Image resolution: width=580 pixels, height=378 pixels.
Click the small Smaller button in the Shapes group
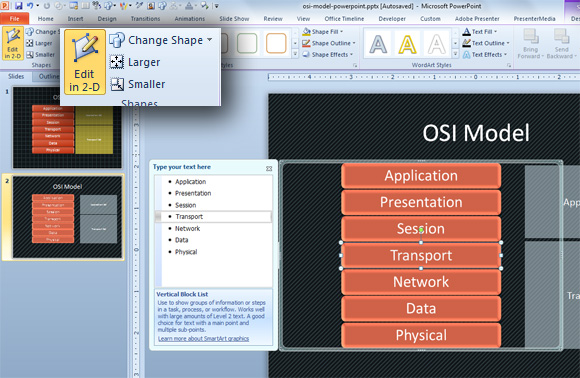40,55
